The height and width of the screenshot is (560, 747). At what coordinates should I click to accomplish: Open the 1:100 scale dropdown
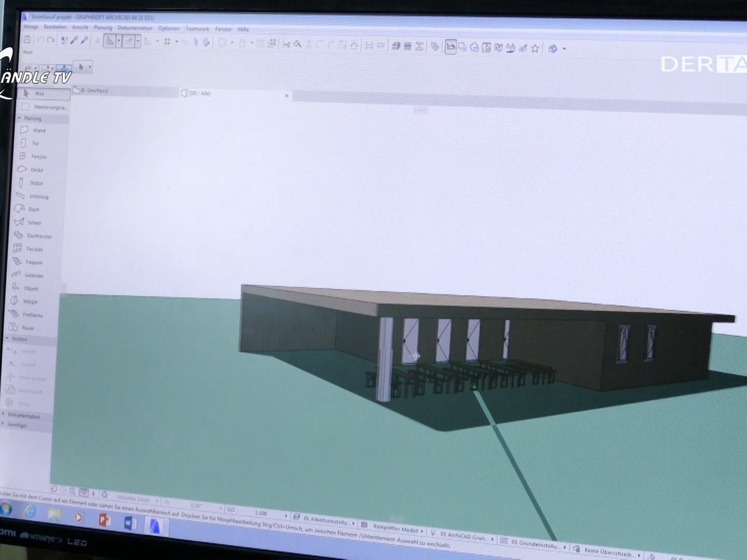[x=285, y=515]
